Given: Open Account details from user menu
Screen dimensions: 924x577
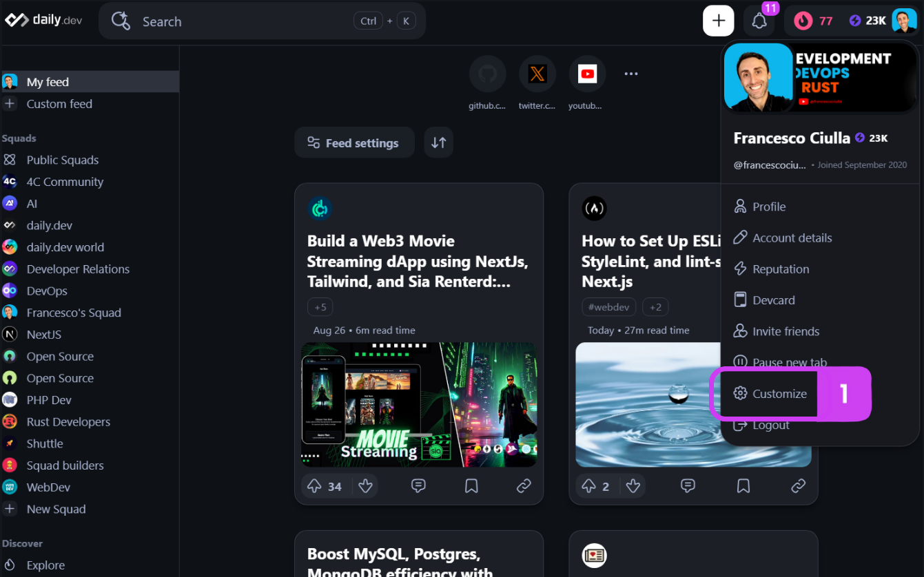Looking at the screenshot, I should 820,238.
